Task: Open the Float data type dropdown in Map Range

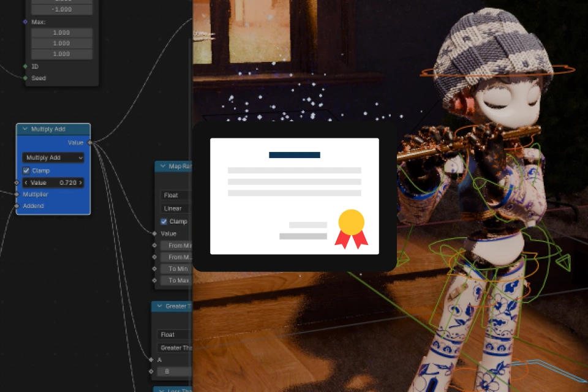Action: point(176,195)
